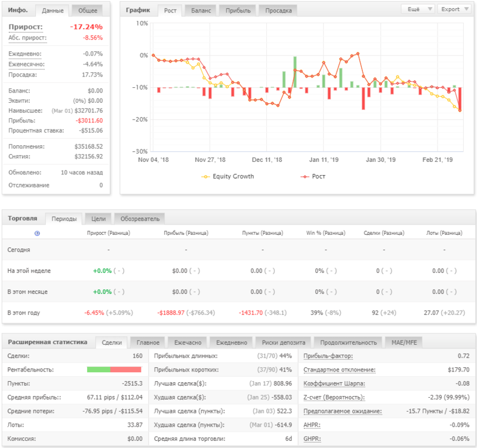Select the Продолжительность statistics tab
This screenshot has height=448, width=477.
tap(348, 342)
